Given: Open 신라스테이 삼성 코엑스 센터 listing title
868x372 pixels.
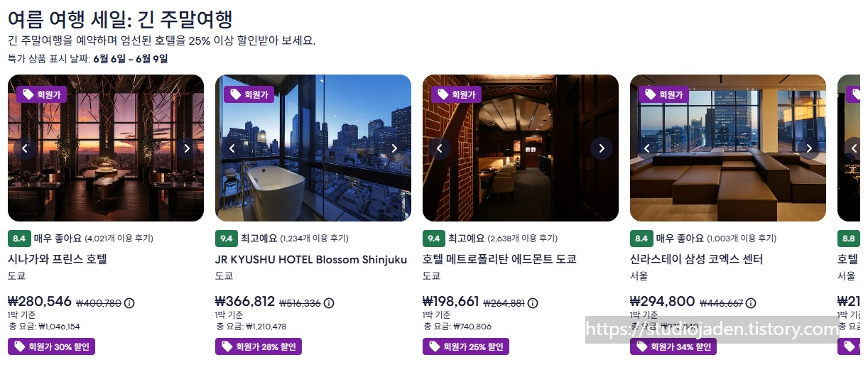Looking at the screenshot, I should point(696,259).
